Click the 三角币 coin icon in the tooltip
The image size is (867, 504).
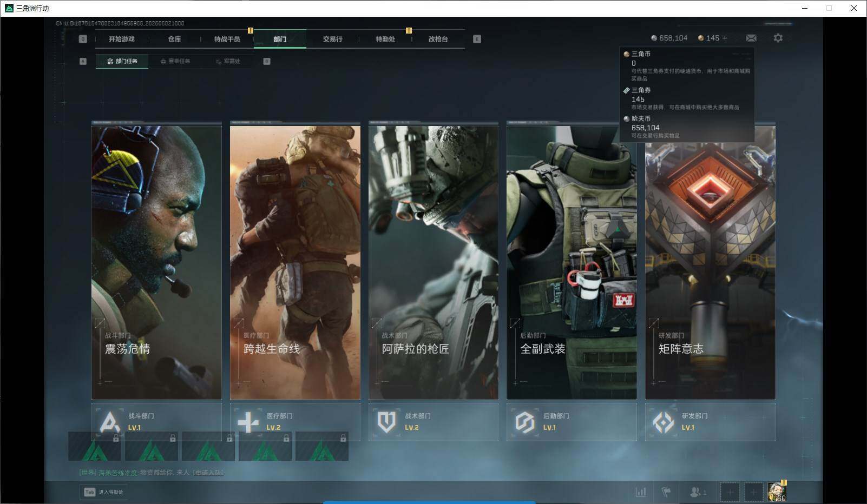[626, 54]
